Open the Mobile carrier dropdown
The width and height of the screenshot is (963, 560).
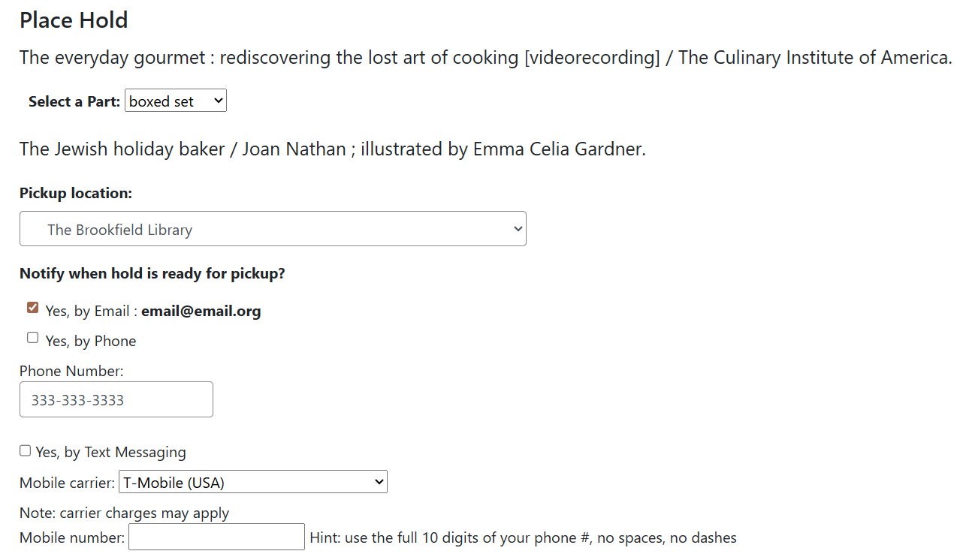(253, 482)
